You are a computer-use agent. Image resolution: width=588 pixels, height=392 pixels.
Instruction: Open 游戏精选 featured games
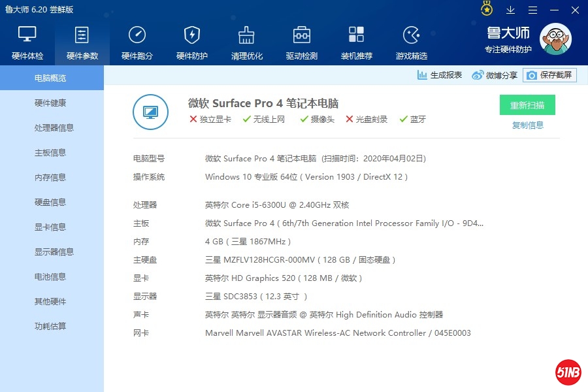click(x=412, y=42)
